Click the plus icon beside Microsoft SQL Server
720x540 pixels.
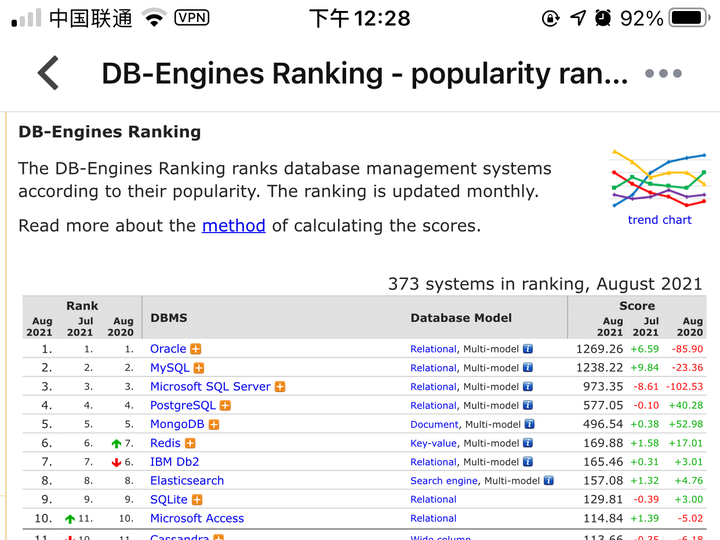pos(280,387)
